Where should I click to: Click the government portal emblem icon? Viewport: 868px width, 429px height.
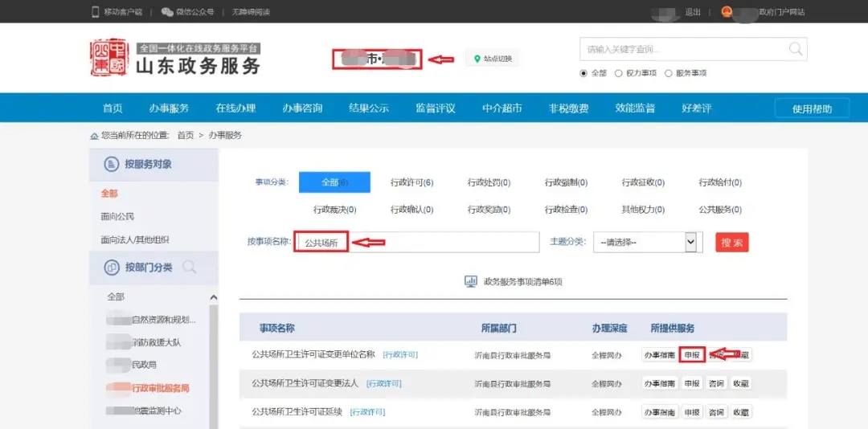pyautogui.click(x=727, y=12)
